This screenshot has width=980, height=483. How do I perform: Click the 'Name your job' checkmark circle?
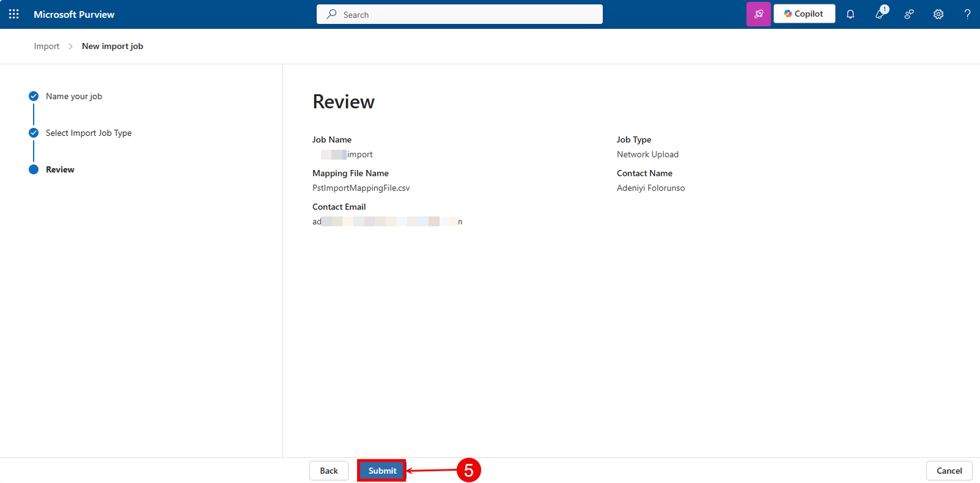tap(34, 96)
